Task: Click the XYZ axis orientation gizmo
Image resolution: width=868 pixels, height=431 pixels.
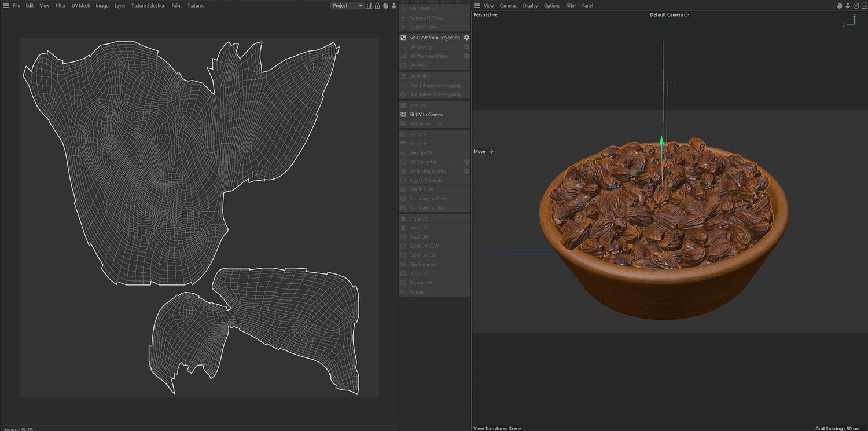Action: tap(849, 22)
